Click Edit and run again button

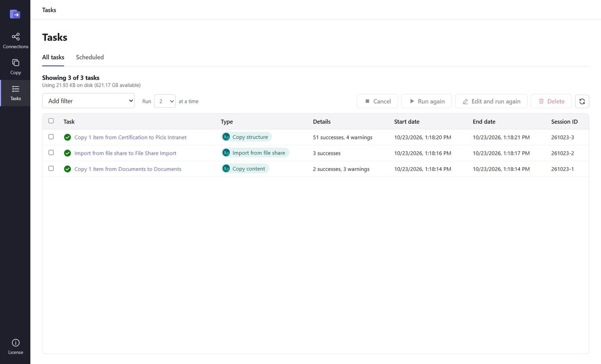tap(491, 101)
